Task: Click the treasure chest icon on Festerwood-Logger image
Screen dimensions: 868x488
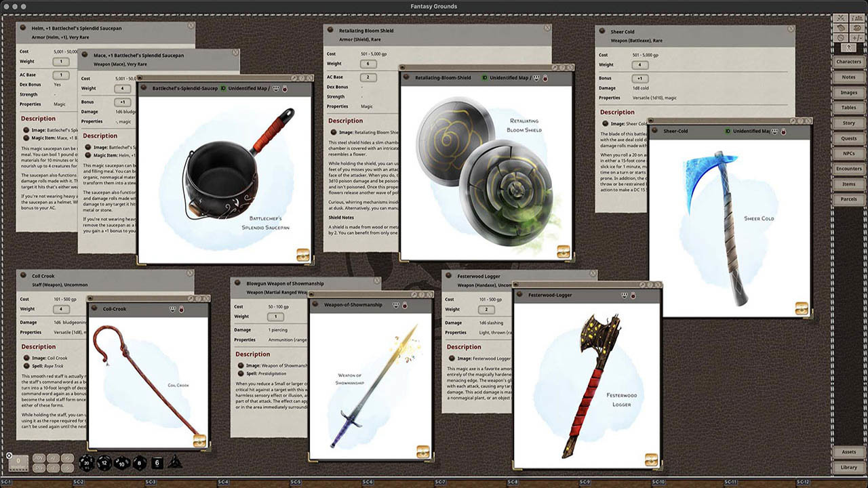Action: (650, 459)
